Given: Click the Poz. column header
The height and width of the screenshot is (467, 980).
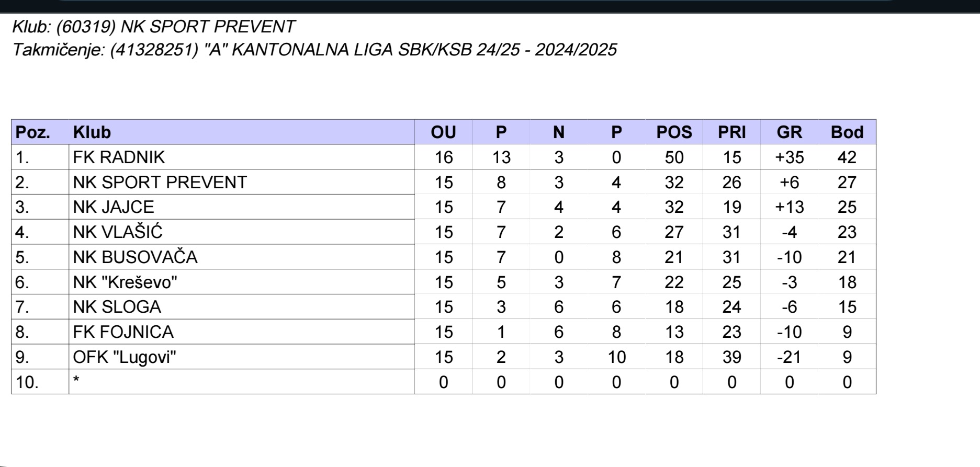Looking at the screenshot, I should 33,132.
